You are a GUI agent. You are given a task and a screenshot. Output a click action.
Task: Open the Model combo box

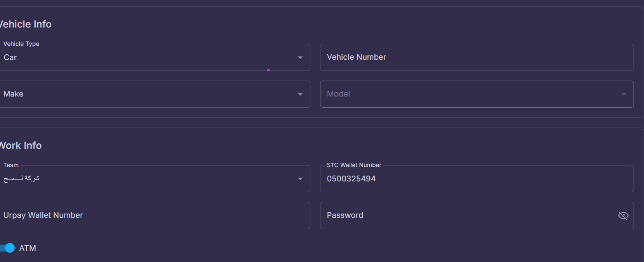477,94
